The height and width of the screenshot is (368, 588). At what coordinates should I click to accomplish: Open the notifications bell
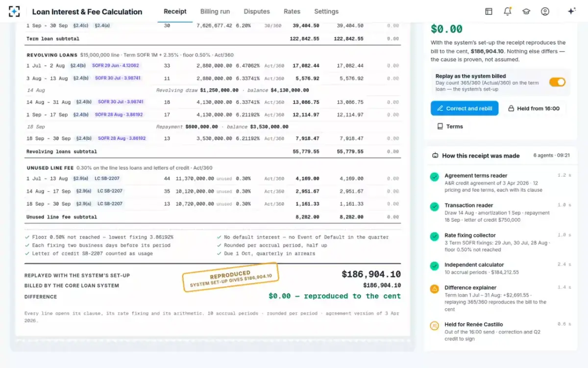[x=508, y=11]
